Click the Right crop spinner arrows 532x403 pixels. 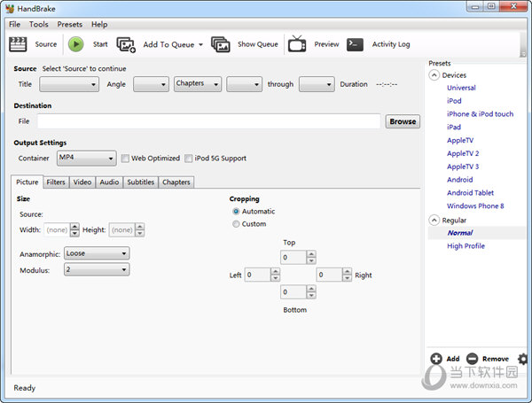click(x=347, y=275)
